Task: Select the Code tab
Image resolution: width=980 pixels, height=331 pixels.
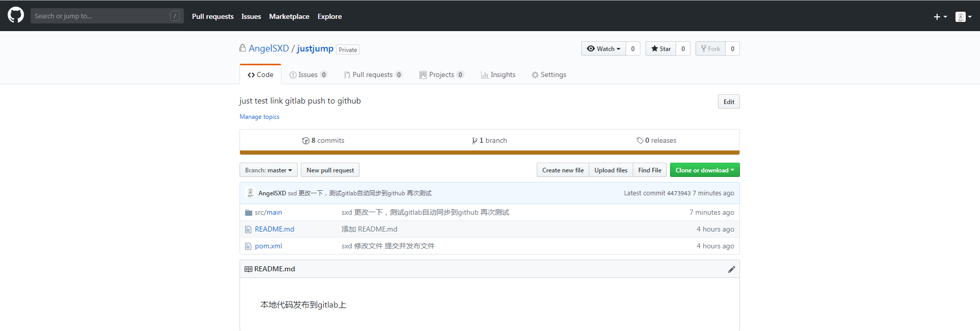Action: coord(260,74)
